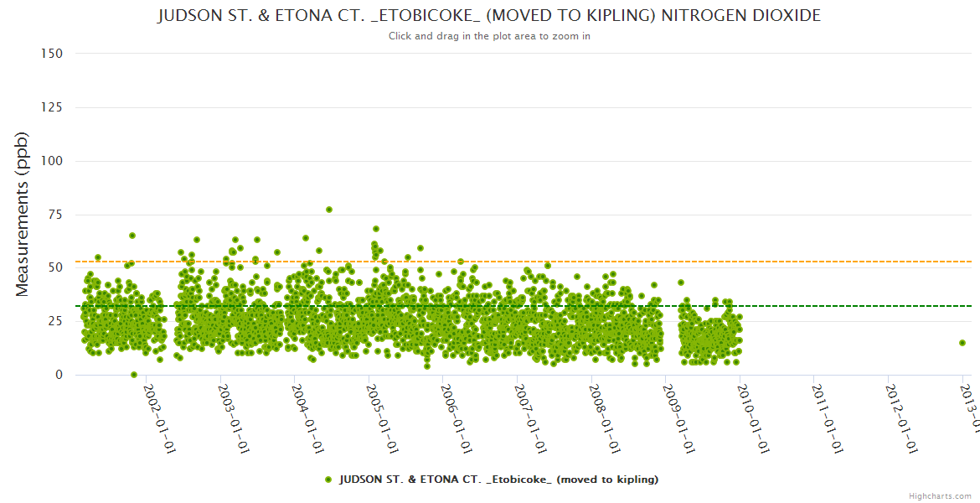Image resolution: width=980 pixels, height=503 pixels.
Task: Select the lone data point near 2013
Action: (x=962, y=343)
